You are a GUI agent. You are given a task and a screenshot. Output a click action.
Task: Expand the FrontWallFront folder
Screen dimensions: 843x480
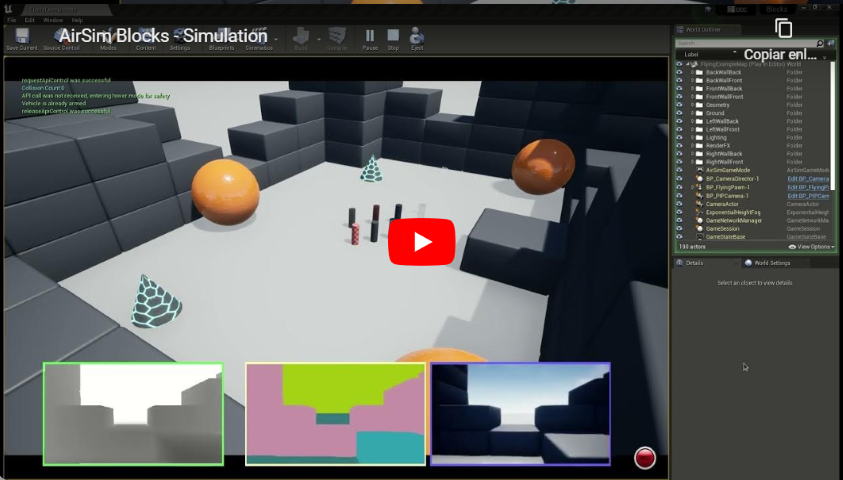[x=692, y=97]
